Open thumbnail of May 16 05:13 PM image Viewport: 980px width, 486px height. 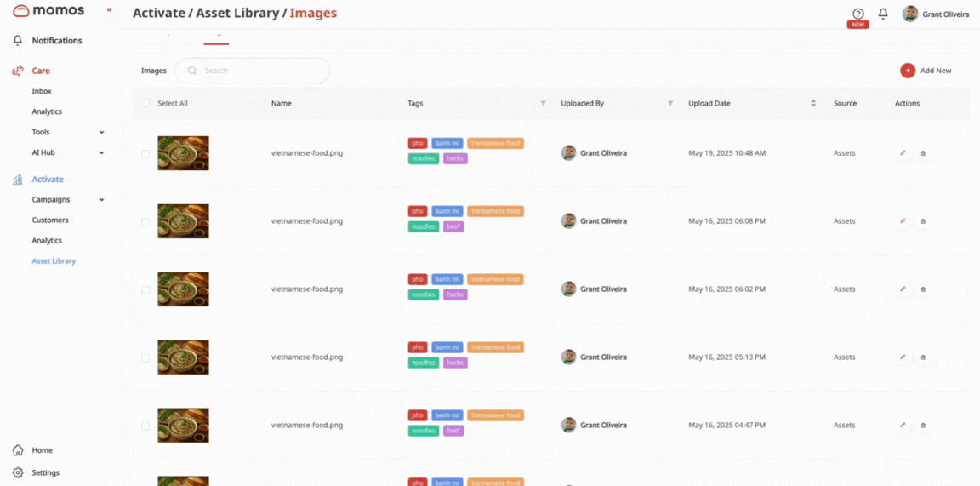(x=183, y=357)
